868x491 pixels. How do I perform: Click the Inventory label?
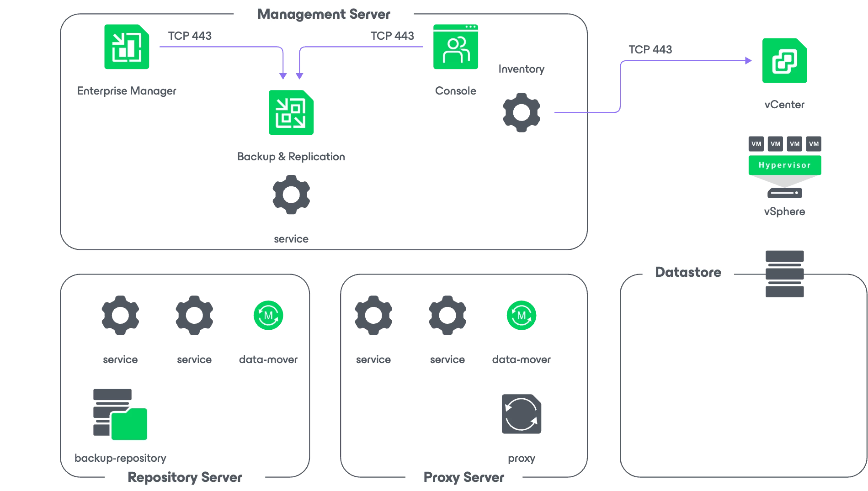522,69
